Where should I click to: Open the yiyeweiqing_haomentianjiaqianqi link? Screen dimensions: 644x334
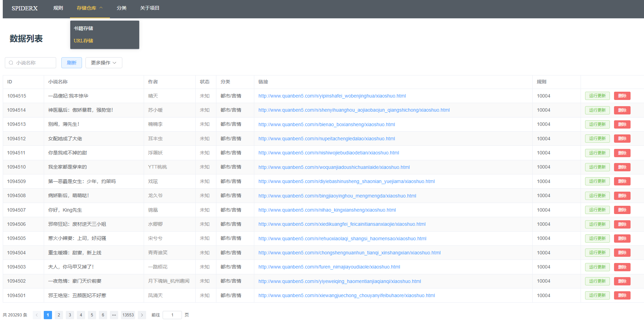tap(340, 281)
